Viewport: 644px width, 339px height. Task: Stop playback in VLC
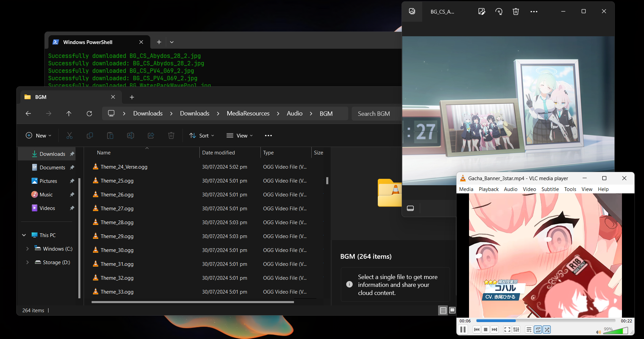click(x=486, y=330)
